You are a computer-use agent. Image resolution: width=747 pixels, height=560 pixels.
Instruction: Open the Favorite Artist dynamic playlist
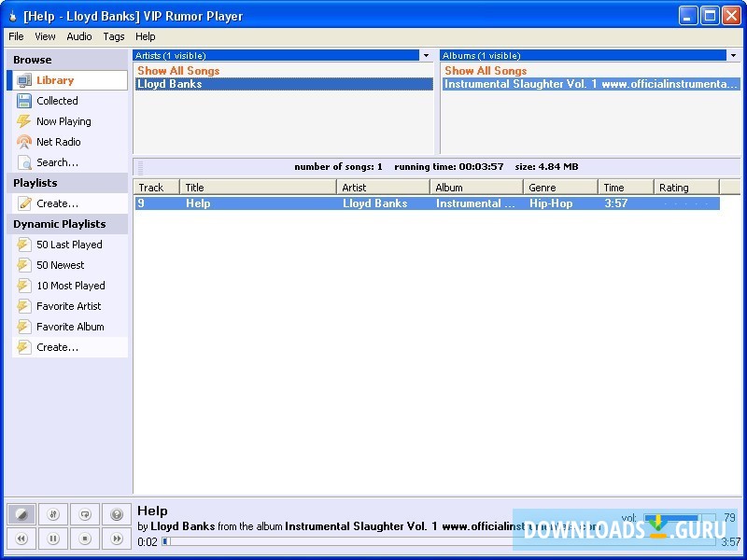tap(67, 306)
